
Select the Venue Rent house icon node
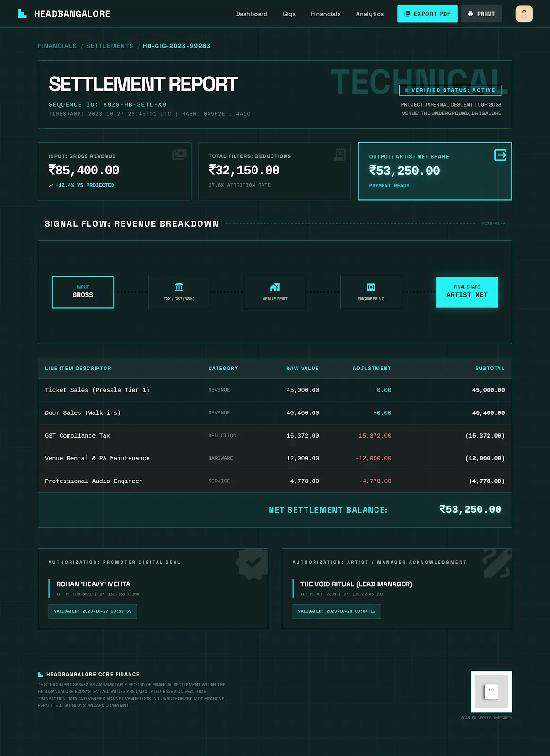pos(275,287)
